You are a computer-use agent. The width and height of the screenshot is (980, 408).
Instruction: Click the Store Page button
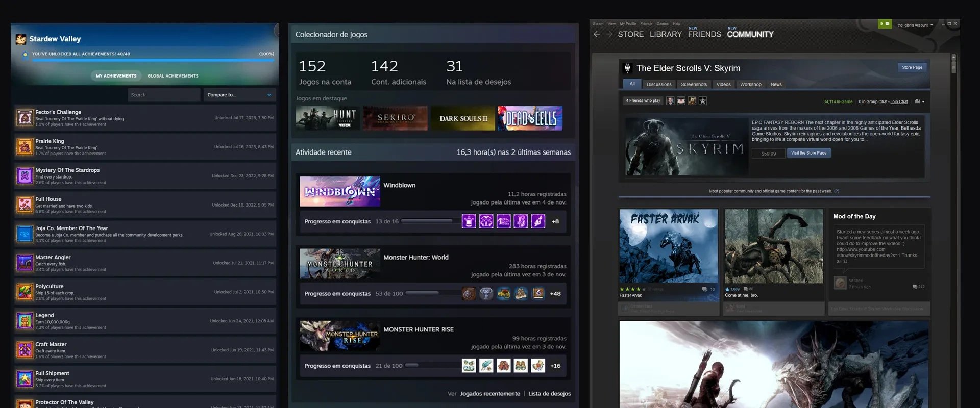(x=912, y=67)
